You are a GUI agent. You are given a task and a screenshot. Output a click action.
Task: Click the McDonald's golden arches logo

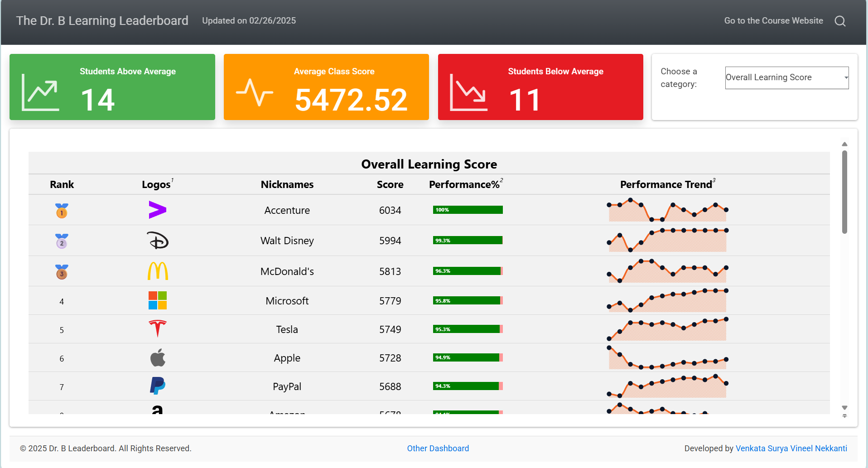[x=158, y=271]
